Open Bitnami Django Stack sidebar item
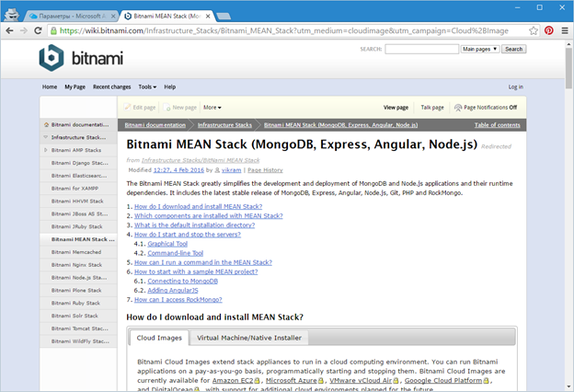This screenshot has width=574, height=392. [79, 163]
